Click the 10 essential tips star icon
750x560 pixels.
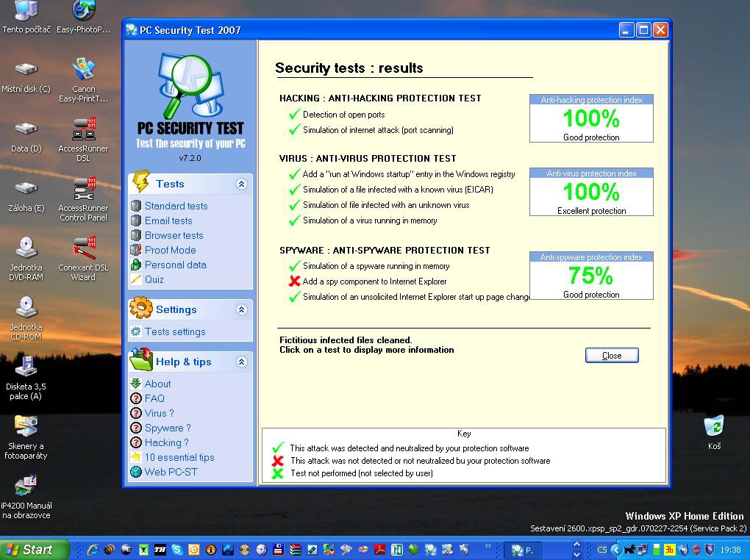click(136, 457)
